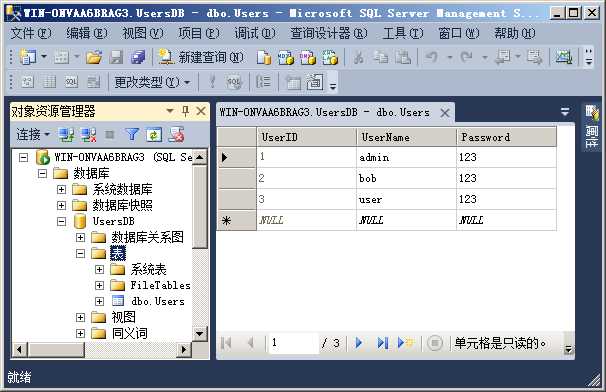
Task: Select the new row marked with asterisk
Action: (x=237, y=220)
